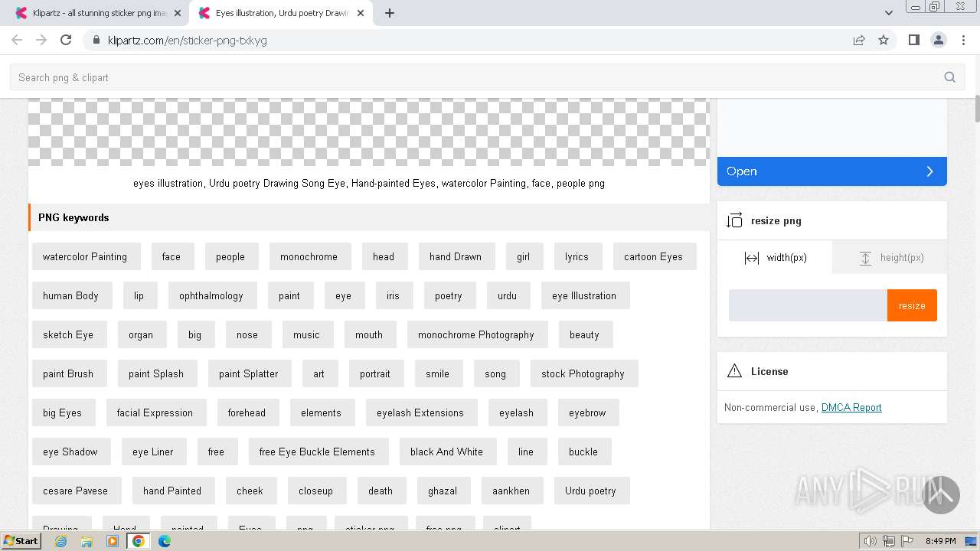The width and height of the screenshot is (980, 551).
Task: Switch to Eyes illustration tab
Action: (x=281, y=13)
